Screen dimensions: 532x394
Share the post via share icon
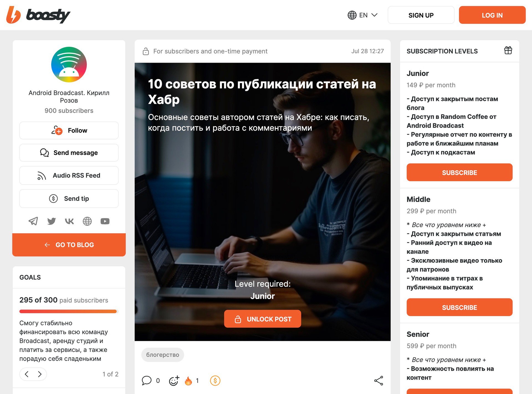point(378,381)
